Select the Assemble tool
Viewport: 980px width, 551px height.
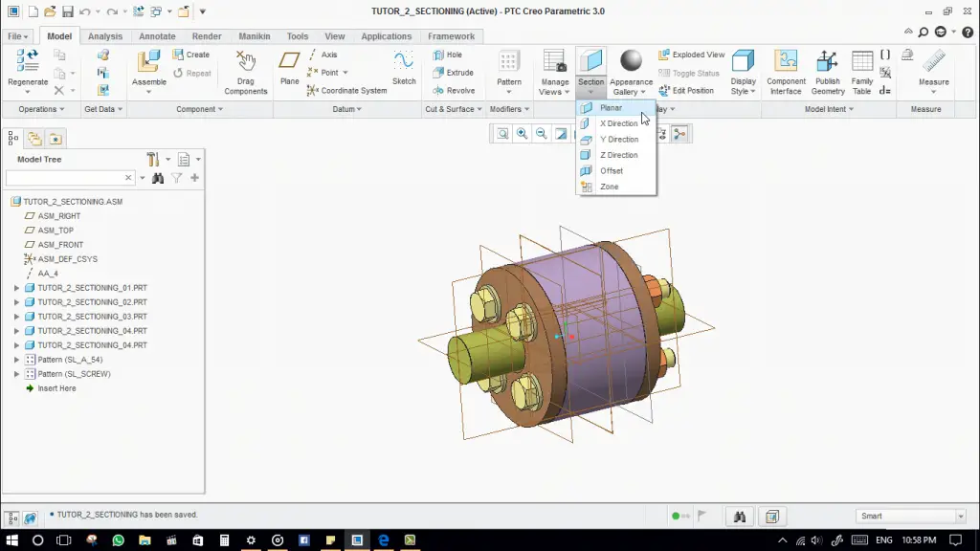pos(148,65)
